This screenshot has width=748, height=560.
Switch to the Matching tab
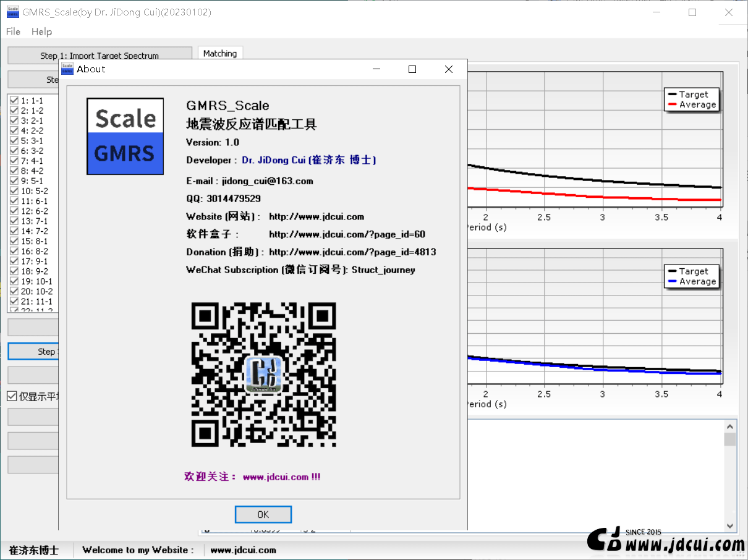coord(220,54)
